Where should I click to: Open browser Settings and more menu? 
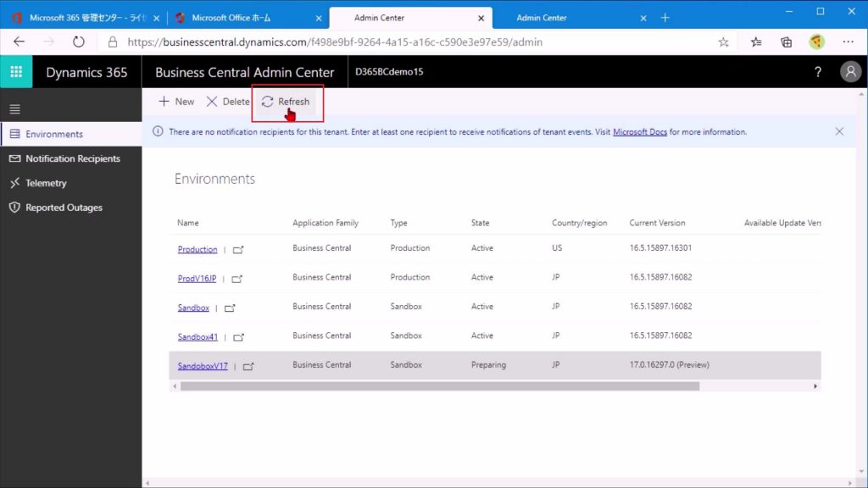tap(848, 42)
